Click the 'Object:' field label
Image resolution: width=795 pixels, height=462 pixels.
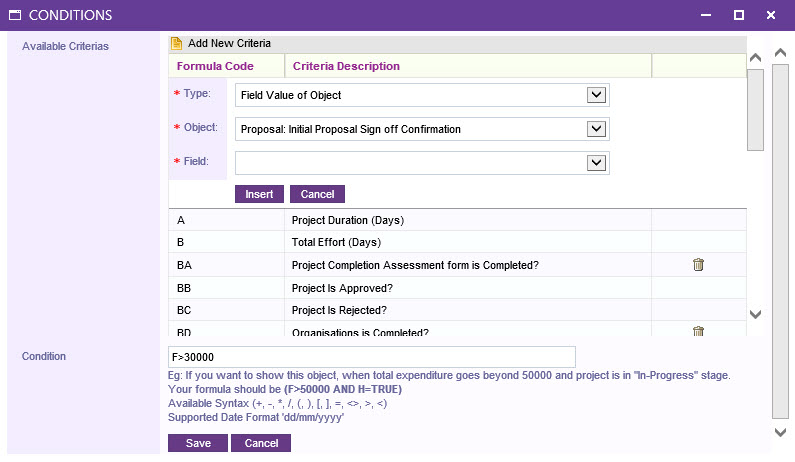click(200, 127)
